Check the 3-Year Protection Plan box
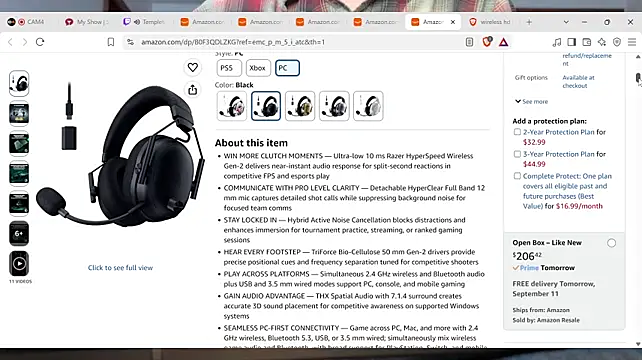 pyautogui.click(x=517, y=154)
